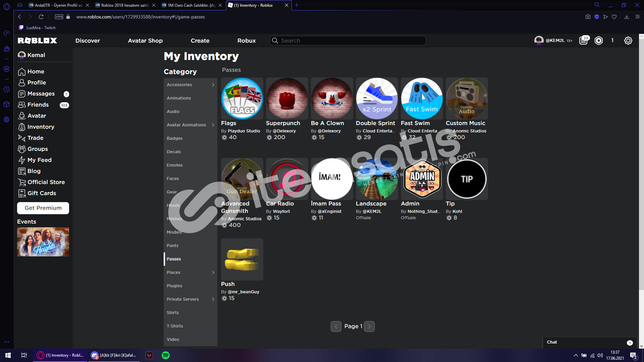Click the @KEM2L avatar thumbnail in header
The width and height of the screenshot is (644, 362).
click(x=539, y=40)
